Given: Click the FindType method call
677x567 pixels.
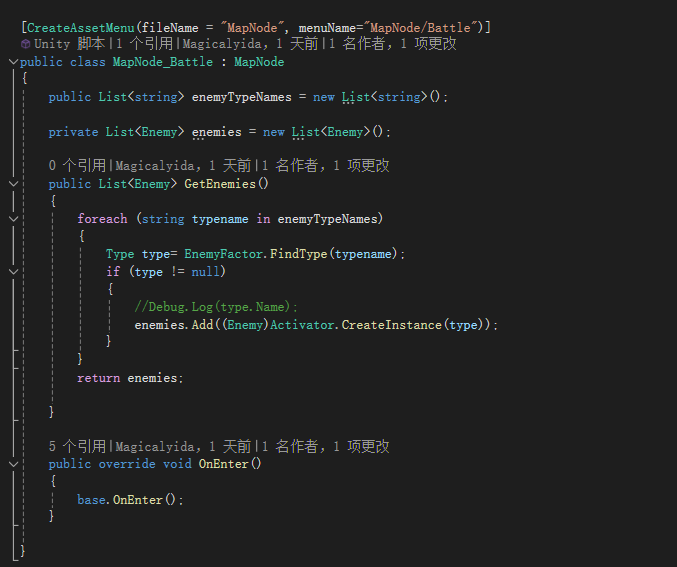Looking at the screenshot, I should (299, 254).
